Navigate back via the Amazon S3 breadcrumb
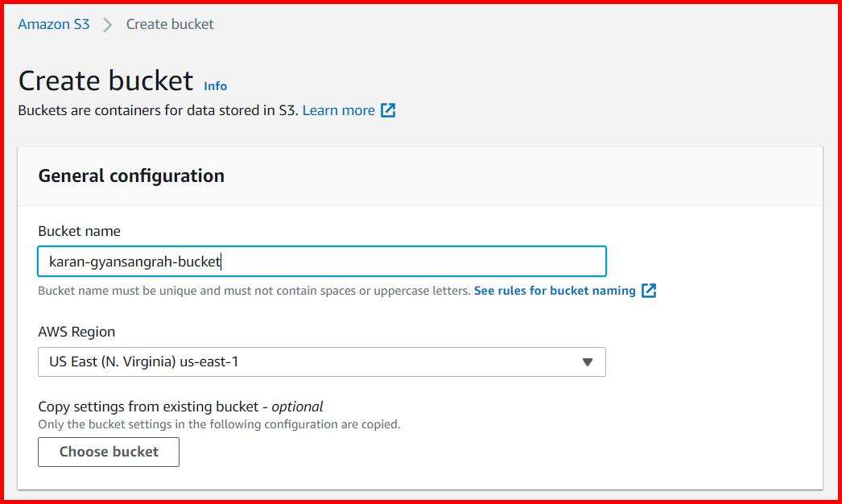Viewport: 842px width, 504px height. point(53,24)
